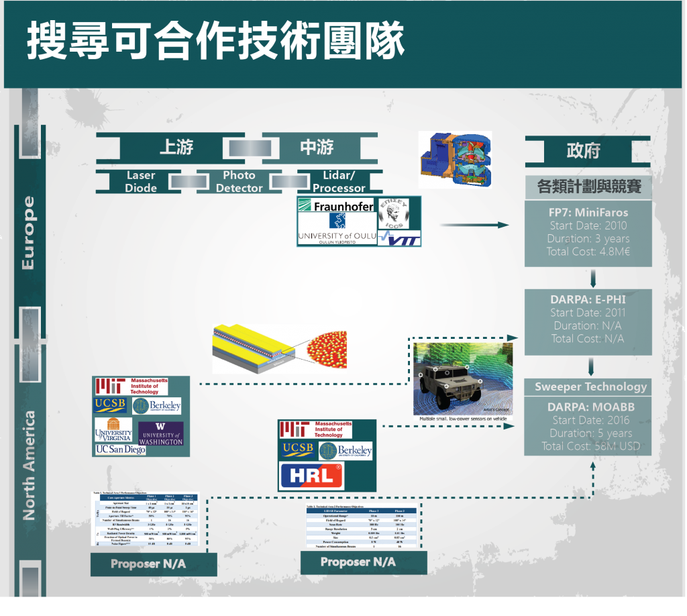Select the Berkeley logo above the HRL logo
This screenshot has width=687, height=616.
[x=346, y=451]
